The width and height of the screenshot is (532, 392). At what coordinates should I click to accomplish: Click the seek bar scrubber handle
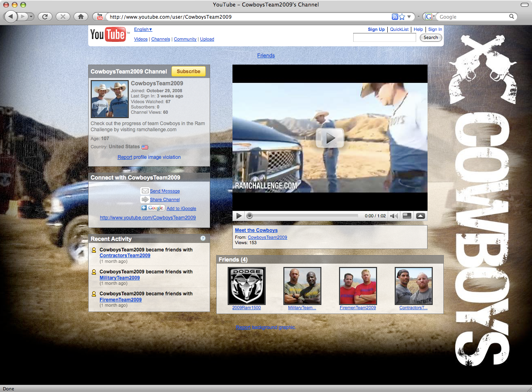point(250,216)
